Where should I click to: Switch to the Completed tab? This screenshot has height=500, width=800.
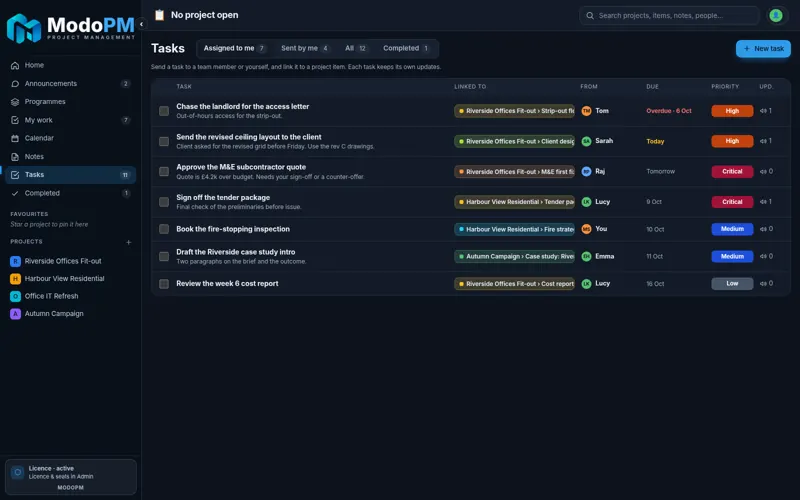(x=406, y=48)
